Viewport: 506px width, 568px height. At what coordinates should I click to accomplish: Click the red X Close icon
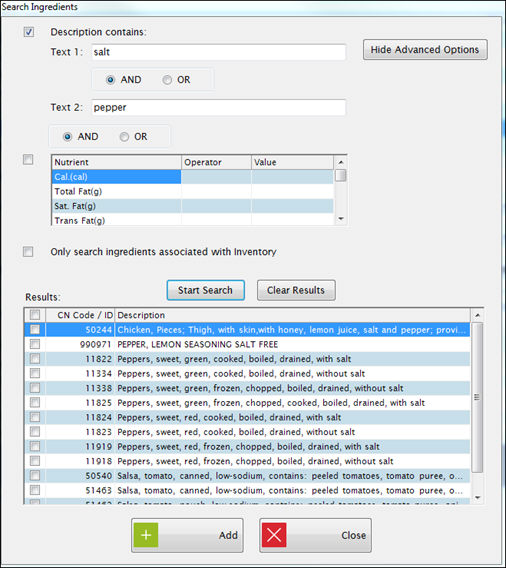click(x=274, y=535)
